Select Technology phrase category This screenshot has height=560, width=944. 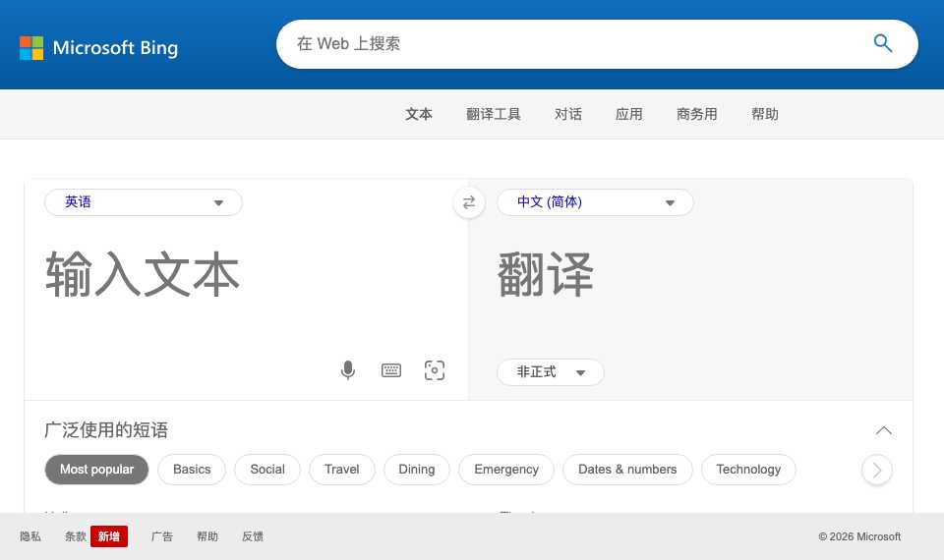coord(748,470)
